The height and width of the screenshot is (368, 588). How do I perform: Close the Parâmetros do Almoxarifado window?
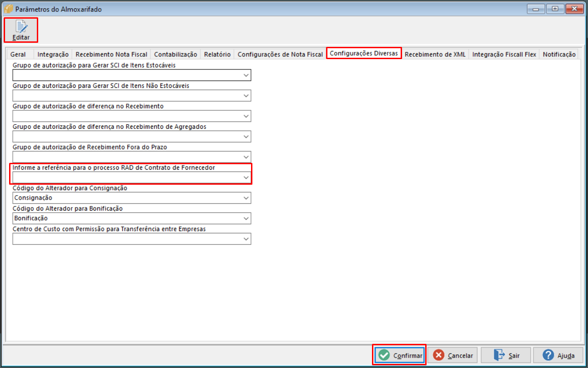(574, 8)
